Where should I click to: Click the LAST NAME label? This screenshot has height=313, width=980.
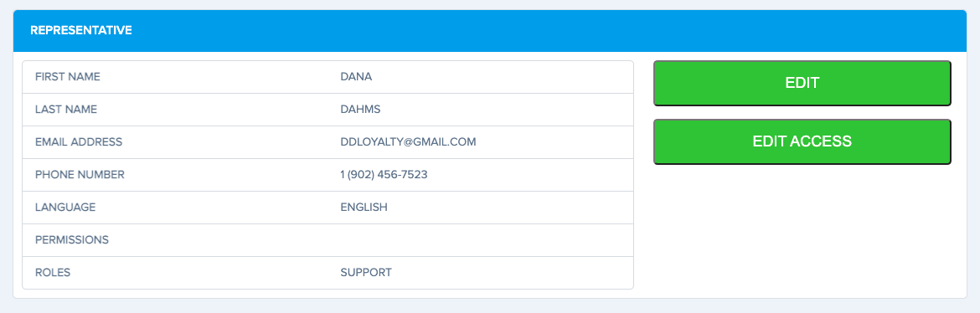(x=66, y=110)
